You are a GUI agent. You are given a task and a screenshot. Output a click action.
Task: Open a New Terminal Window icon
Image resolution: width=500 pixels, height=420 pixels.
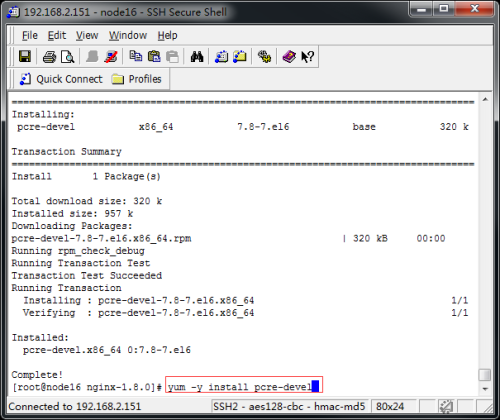click(221, 56)
